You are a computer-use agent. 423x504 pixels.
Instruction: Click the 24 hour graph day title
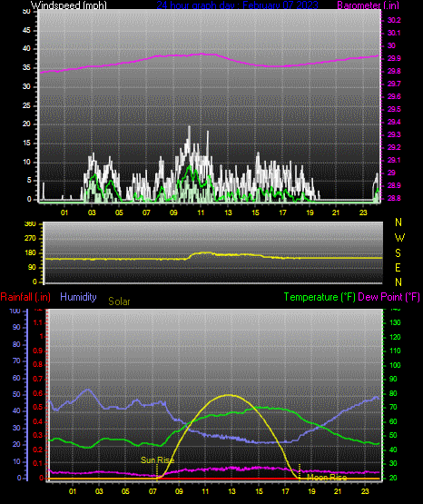[x=237, y=5]
